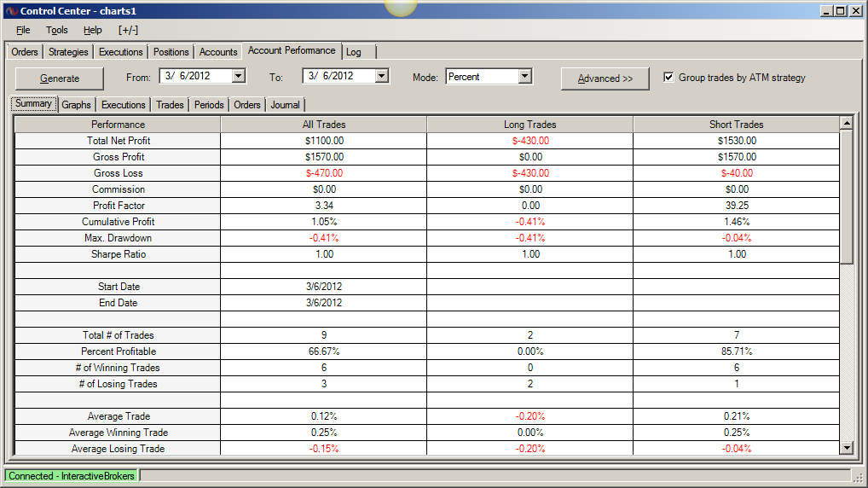The image size is (868, 488).
Task: Open the Log tab
Action: [x=359, y=52]
